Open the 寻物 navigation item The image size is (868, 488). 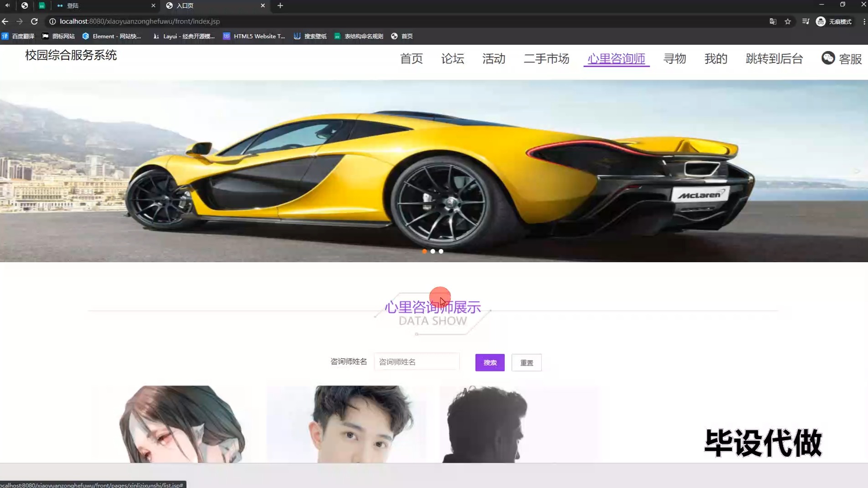[675, 59]
